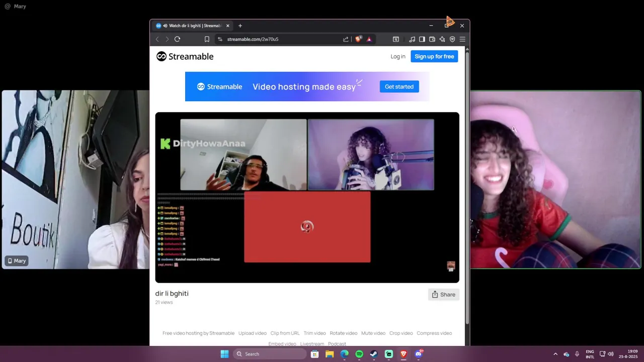The image size is (644, 362).
Task: Open site settings icon in address bar
Action: click(220, 39)
